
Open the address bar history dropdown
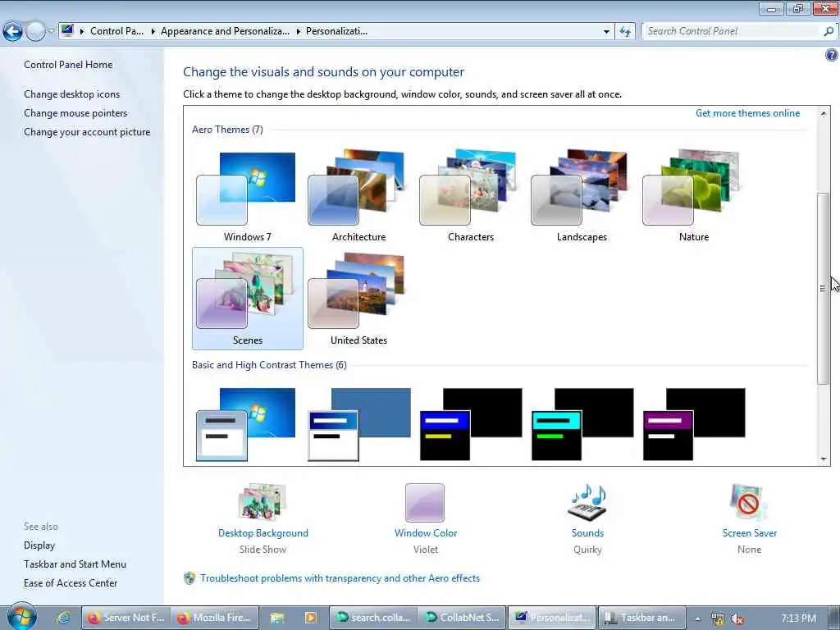606,32
